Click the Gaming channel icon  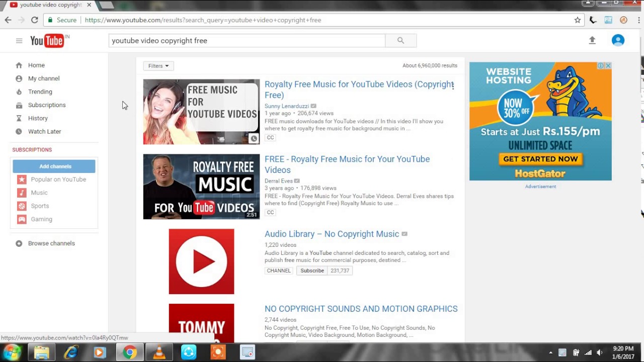click(22, 219)
